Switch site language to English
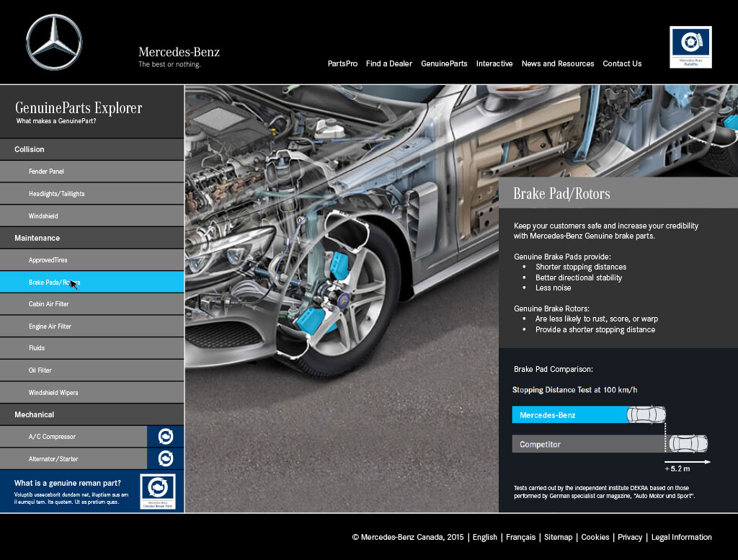Viewport: 738px width, 560px height. 485,537
